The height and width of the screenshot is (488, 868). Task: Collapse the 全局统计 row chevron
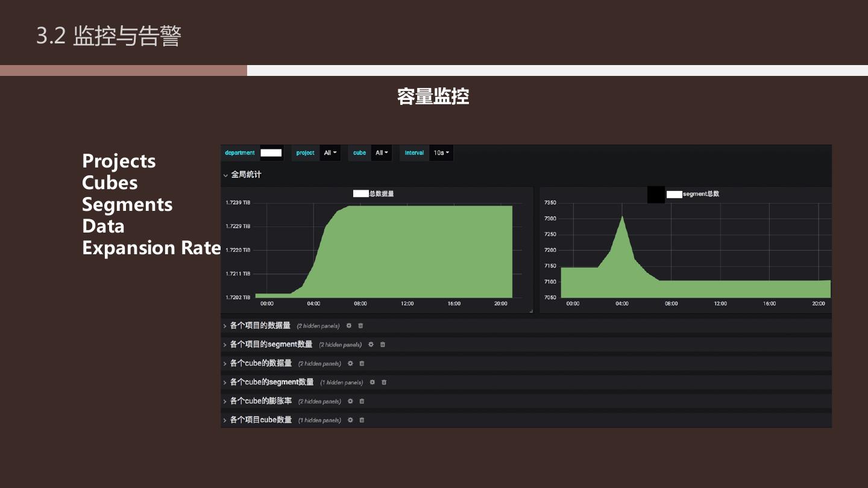click(x=226, y=175)
